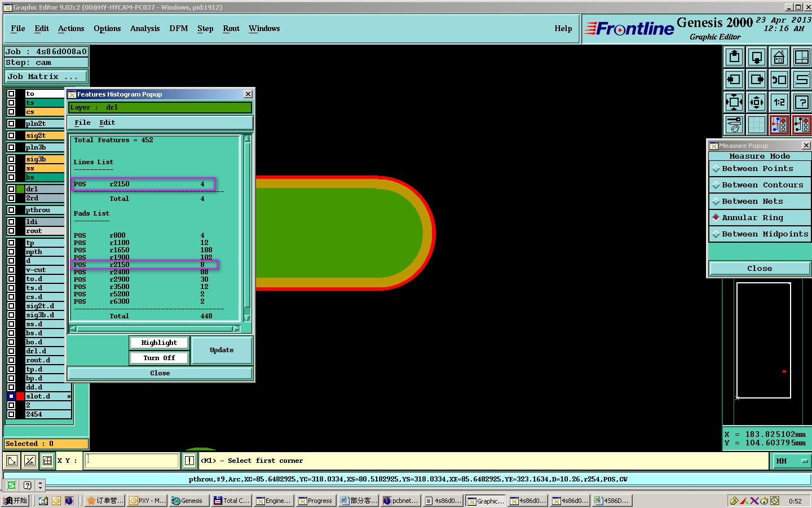Select Between Midpoints measure mode
Image resolution: width=812 pixels, height=508 pixels.
[760, 234]
